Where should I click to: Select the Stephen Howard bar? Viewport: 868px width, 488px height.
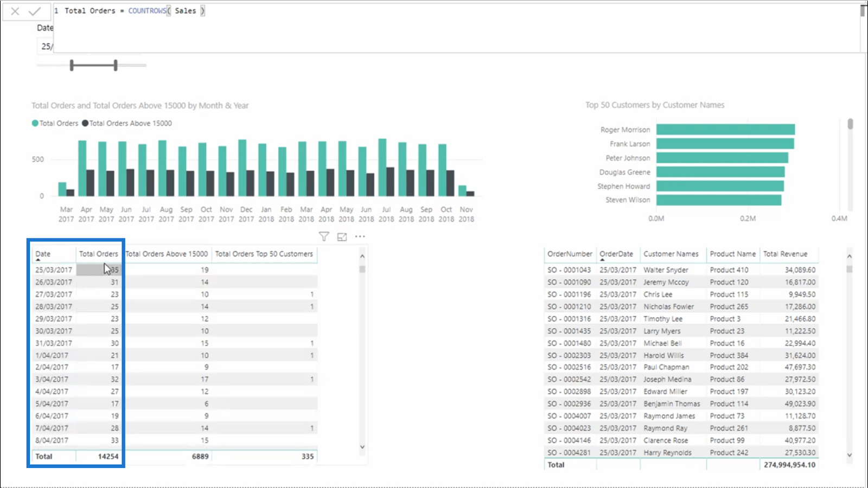[x=720, y=186]
